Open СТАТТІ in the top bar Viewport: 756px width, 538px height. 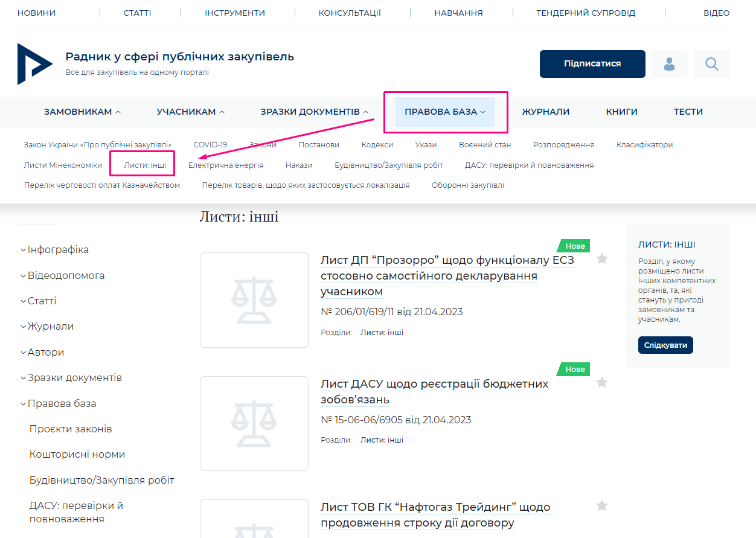[x=137, y=13]
